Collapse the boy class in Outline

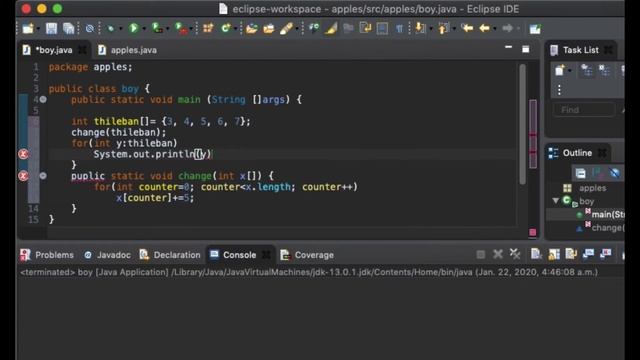556,200
